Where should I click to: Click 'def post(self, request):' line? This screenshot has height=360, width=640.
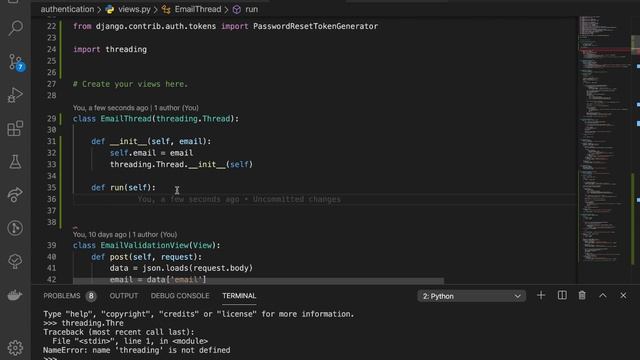pyautogui.click(x=147, y=257)
